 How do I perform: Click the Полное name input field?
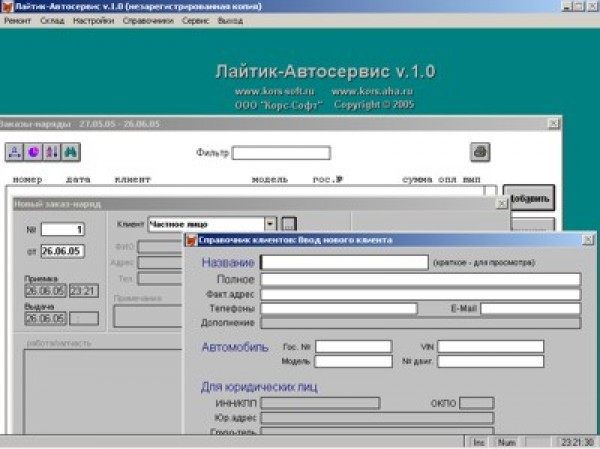click(421, 279)
